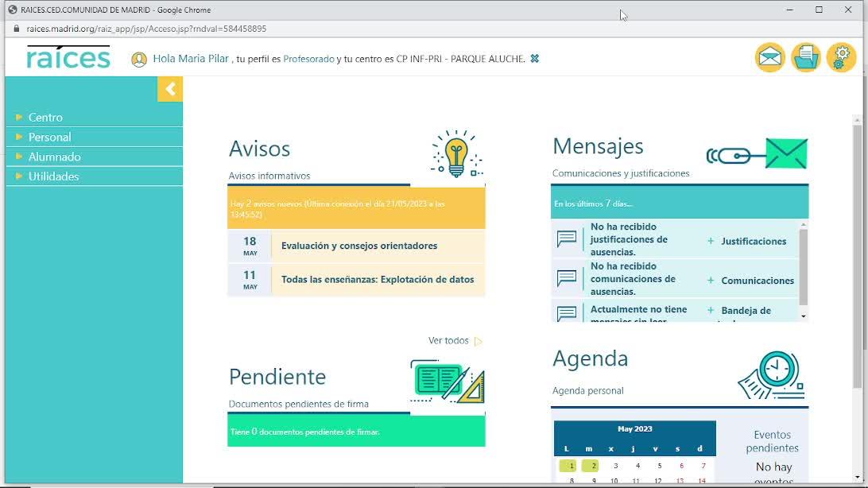This screenshot has width=868, height=488.
Task: Collapse the sidebar with the yellow arrow button
Action: point(170,89)
